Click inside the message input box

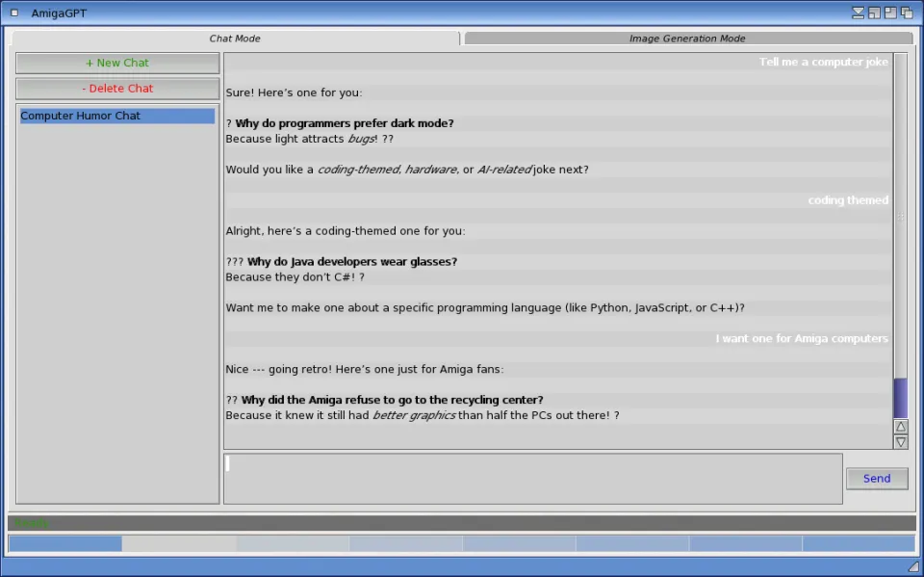point(532,479)
